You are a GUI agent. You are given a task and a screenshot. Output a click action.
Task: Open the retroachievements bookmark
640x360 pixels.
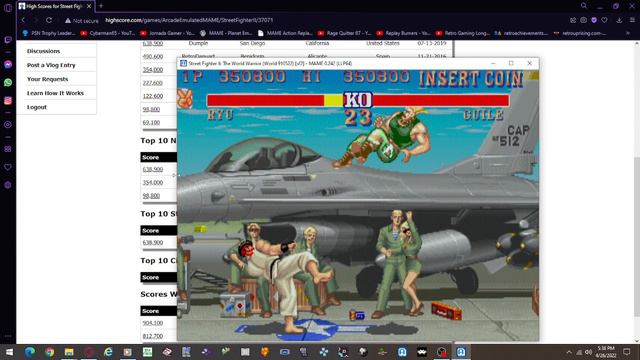coord(521,33)
